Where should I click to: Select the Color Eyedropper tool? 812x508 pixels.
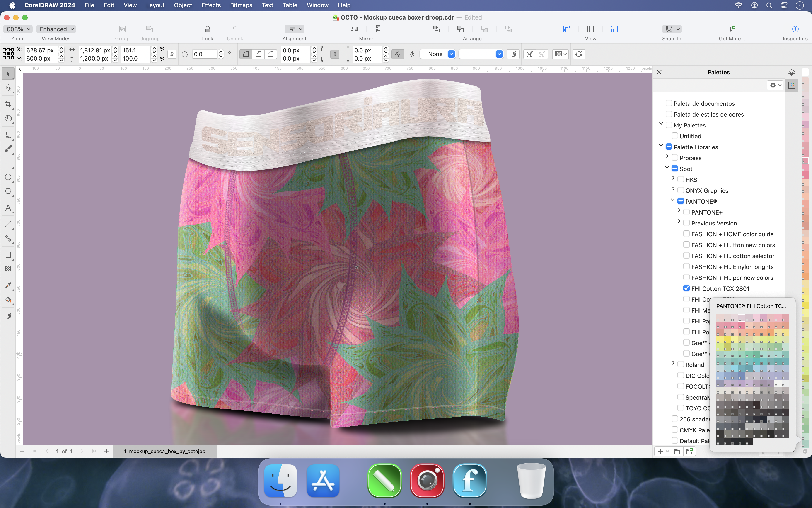point(8,285)
